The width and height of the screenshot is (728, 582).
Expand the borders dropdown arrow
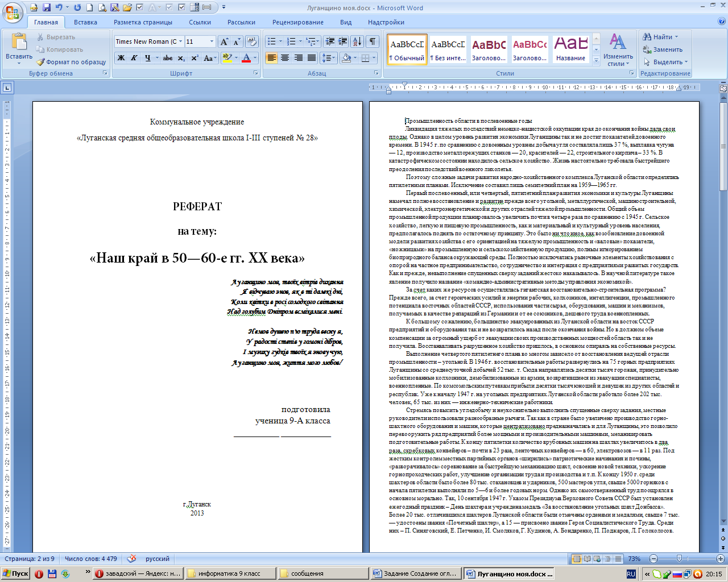[x=374, y=58]
